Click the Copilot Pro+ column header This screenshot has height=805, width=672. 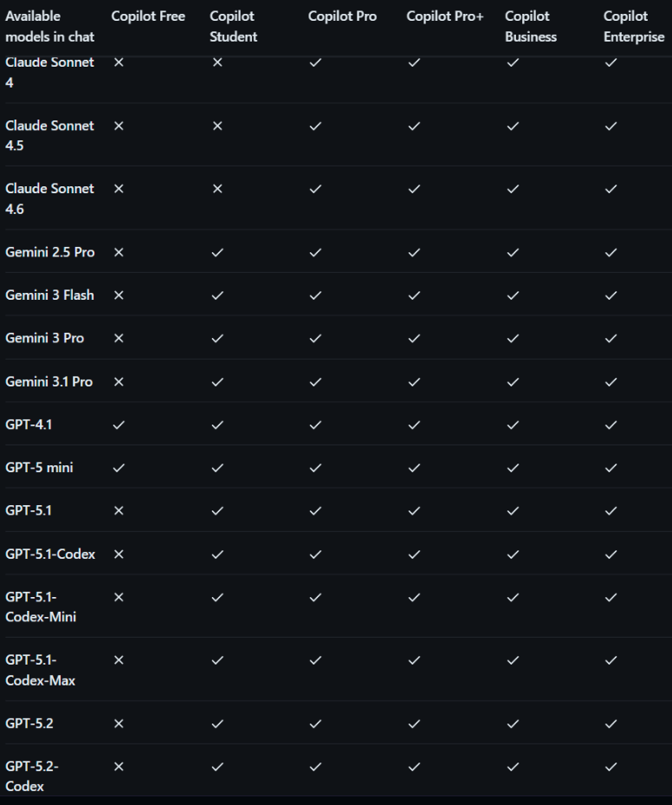pos(445,16)
